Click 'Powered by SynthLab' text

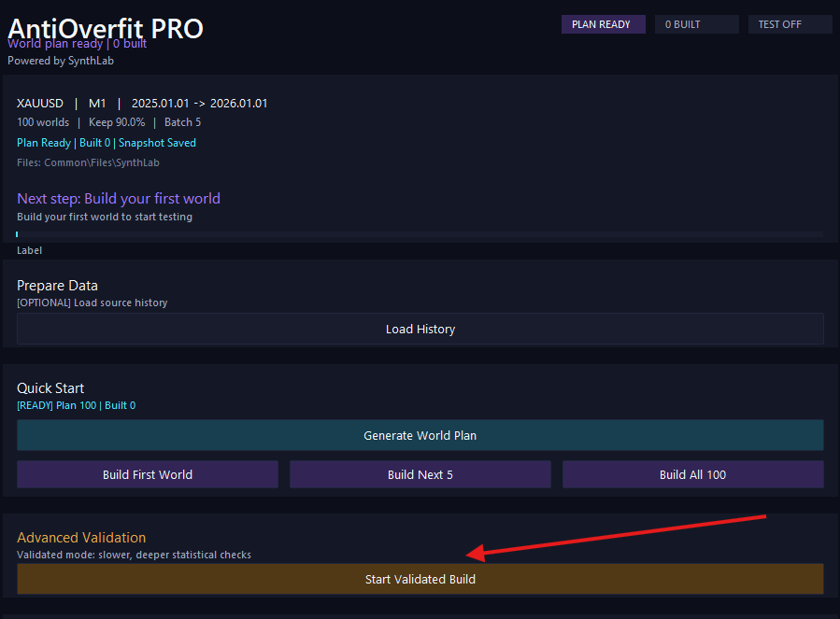click(61, 61)
